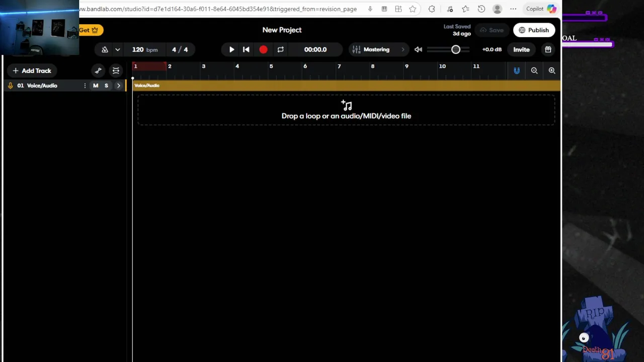Click the browser apps-add grid icon
This screenshot has height=362, width=644.
[398, 9]
